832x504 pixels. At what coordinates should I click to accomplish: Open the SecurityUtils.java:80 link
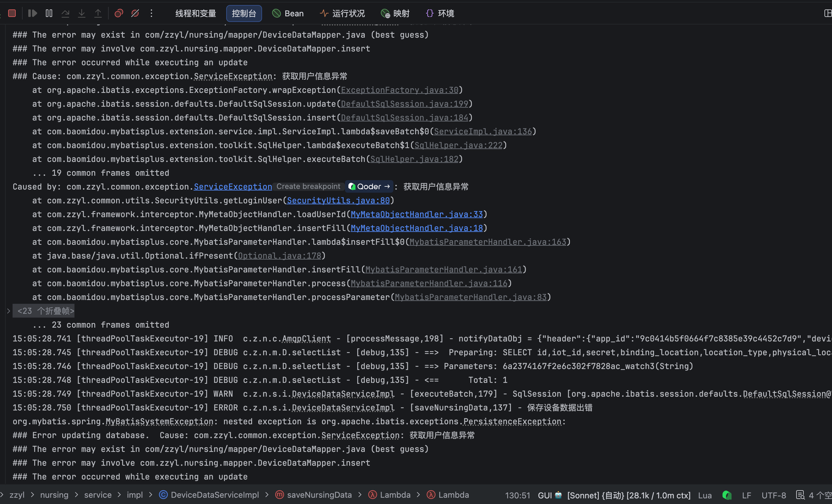coord(338,201)
